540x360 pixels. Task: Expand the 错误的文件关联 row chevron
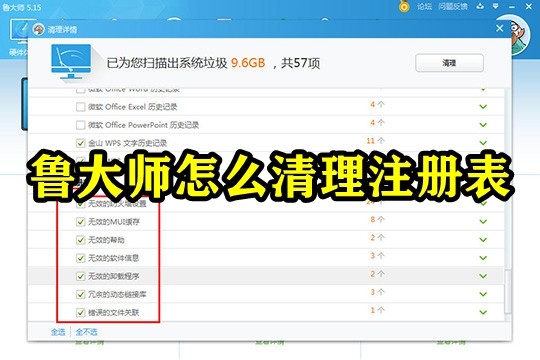click(x=483, y=312)
